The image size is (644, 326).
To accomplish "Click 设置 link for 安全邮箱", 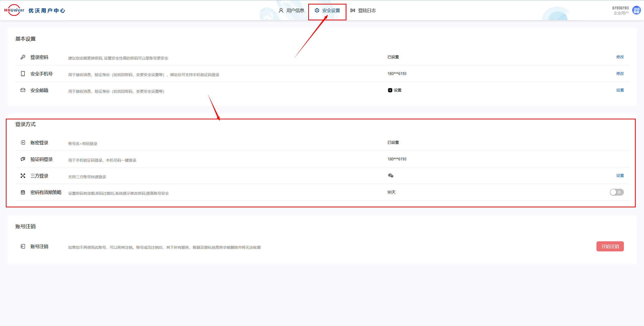I will (x=620, y=90).
